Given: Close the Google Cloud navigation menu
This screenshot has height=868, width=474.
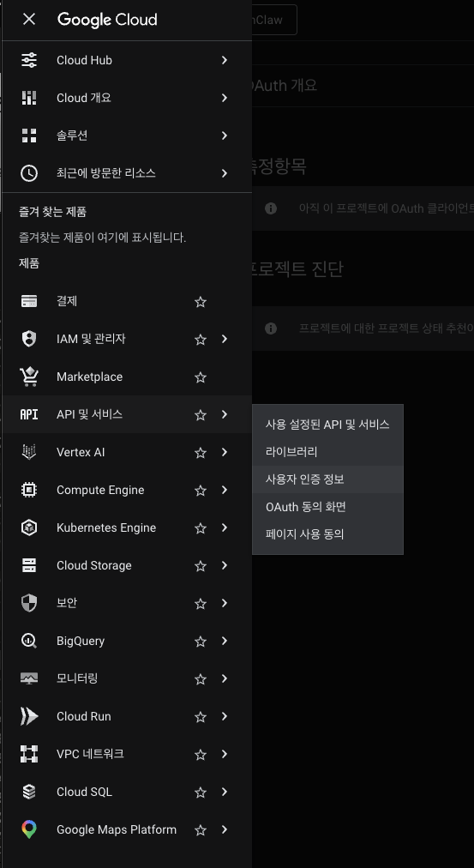Looking at the screenshot, I should click(x=29, y=20).
